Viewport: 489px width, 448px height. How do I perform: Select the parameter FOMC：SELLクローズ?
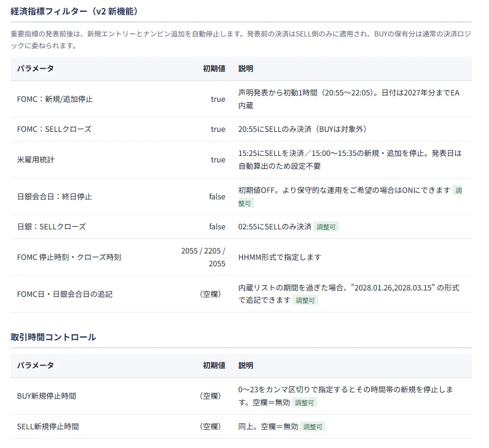click(54, 129)
